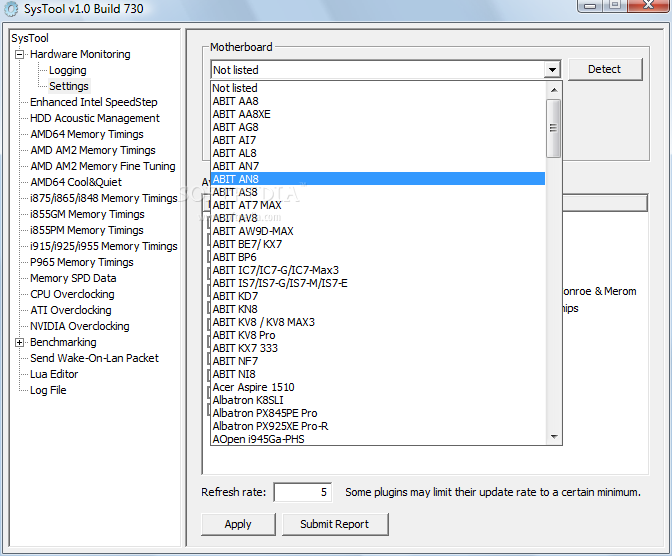Open P965 Memory Timings page
Screen dimensions: 672x556
82,262
